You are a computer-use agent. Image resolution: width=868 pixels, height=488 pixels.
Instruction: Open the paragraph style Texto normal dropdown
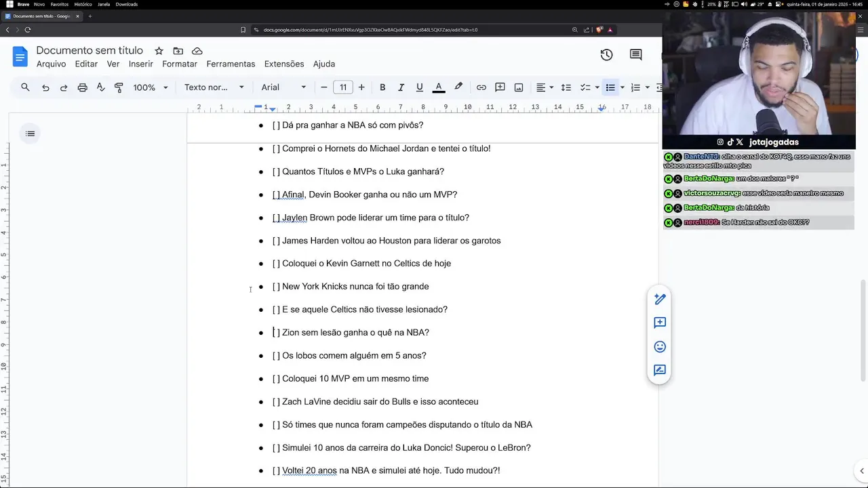214,87
